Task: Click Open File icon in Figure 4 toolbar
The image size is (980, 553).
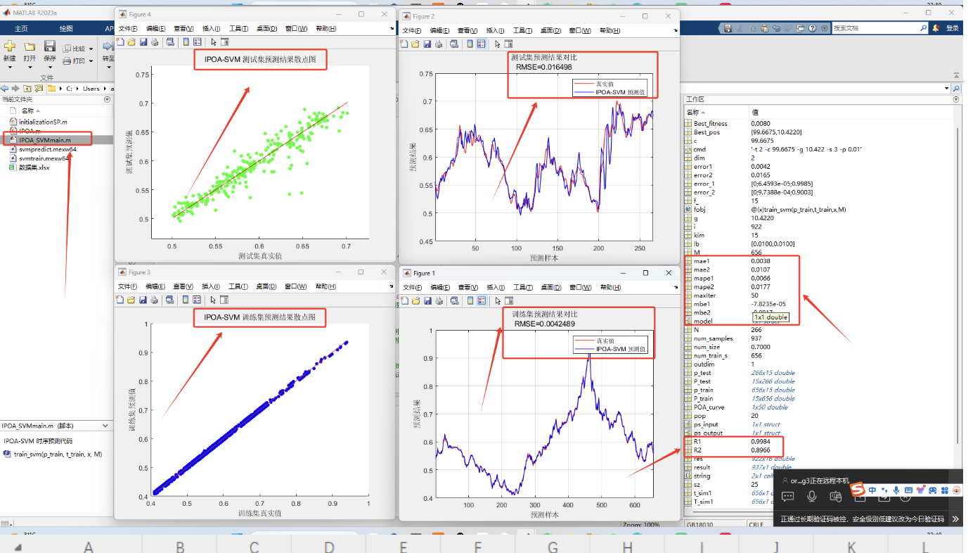Action: tap(131, 42)
